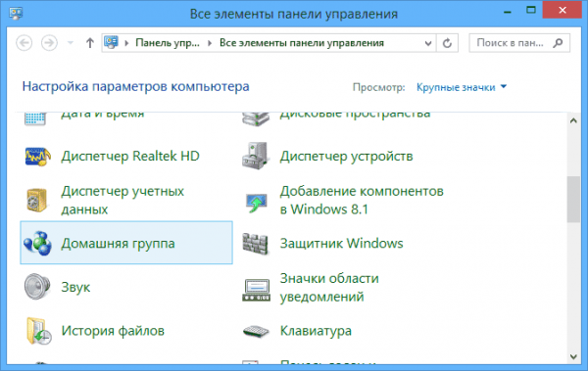
Task: Open the Клавиатура label
Action: [x=316, y=331]
